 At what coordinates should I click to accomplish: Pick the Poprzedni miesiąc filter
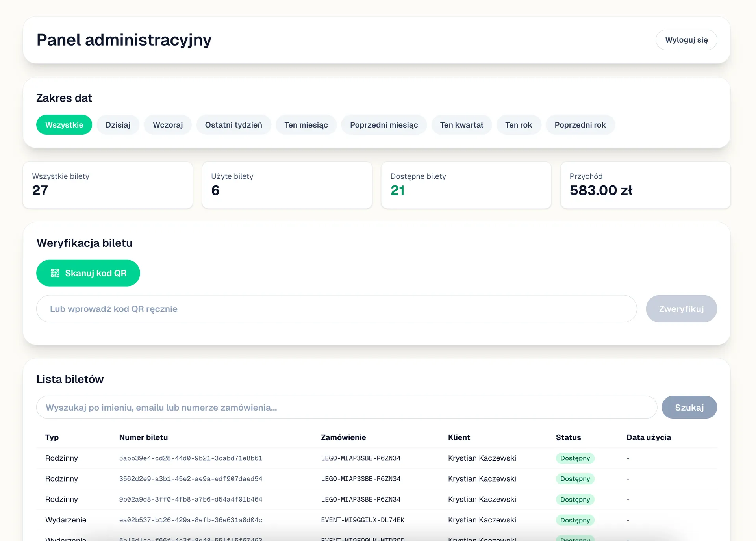tap(384, 125)
